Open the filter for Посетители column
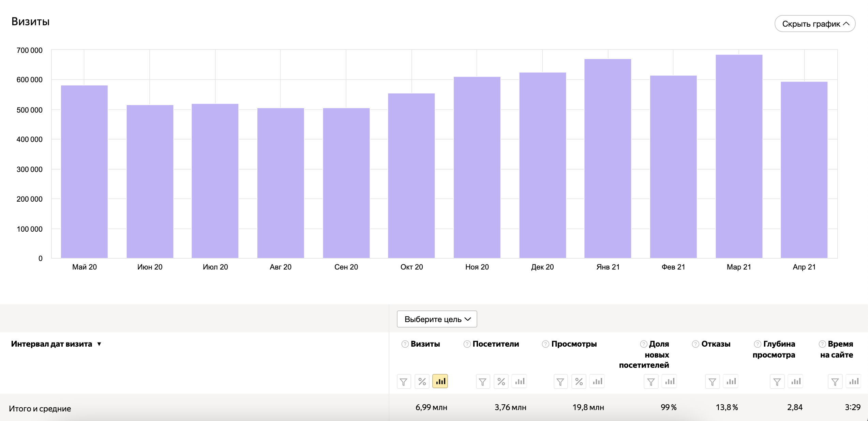The image size is (868, 421). 483,381
